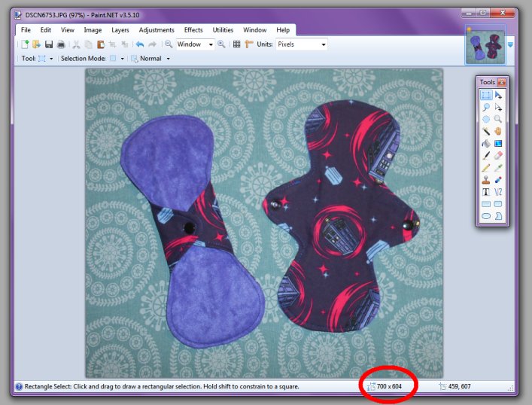
Task: Toggle the rulers display
Action: click(248, 44)
